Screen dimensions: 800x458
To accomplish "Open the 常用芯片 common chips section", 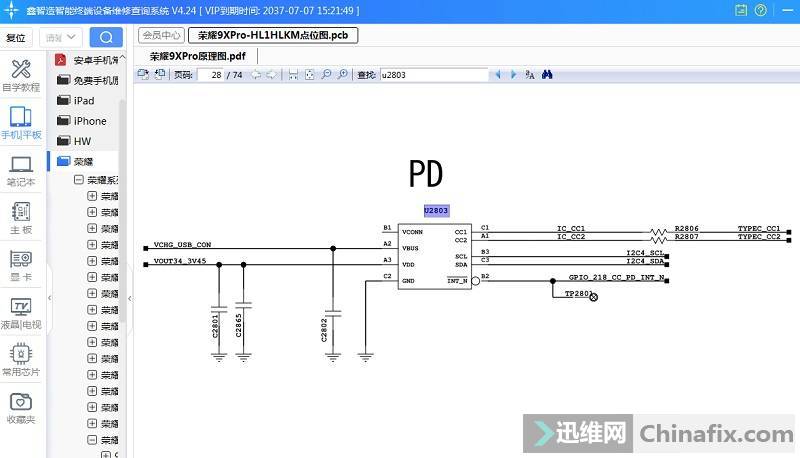I will click(x=21, y=359).
